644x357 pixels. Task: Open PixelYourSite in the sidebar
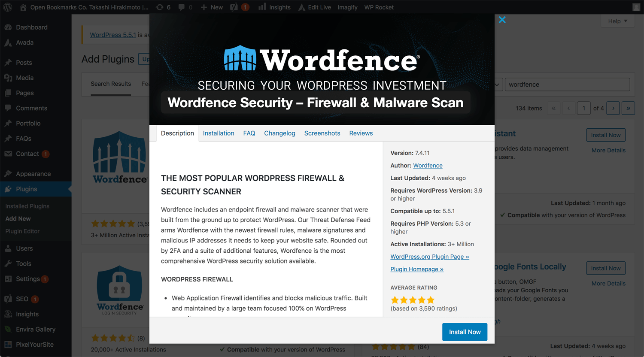[36, 345]
